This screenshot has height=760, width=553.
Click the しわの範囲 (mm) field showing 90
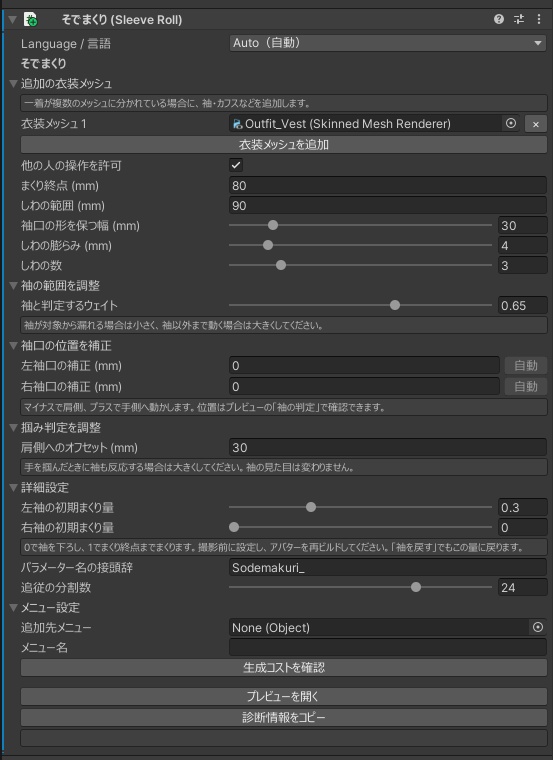(x=388, y=206)
